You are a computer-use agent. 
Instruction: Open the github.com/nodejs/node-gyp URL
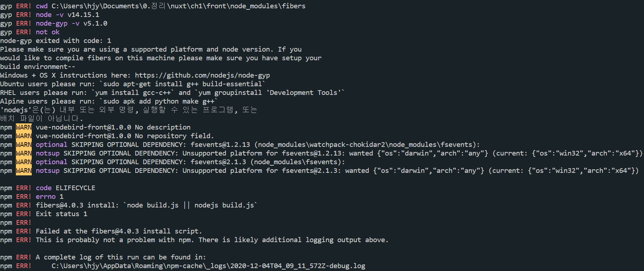[x=202, y=75]
